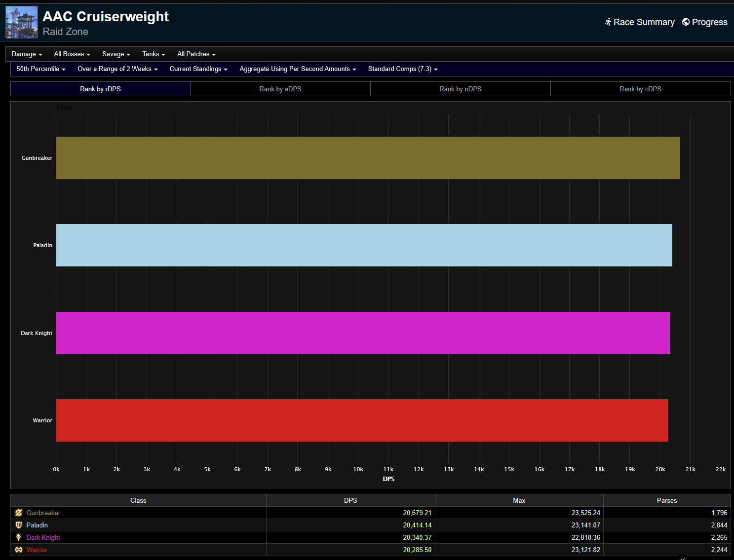The height and width of the screenshot is (560, 734).
Task: Click the globe icon beside Progress
Action: tap(686, 22)
